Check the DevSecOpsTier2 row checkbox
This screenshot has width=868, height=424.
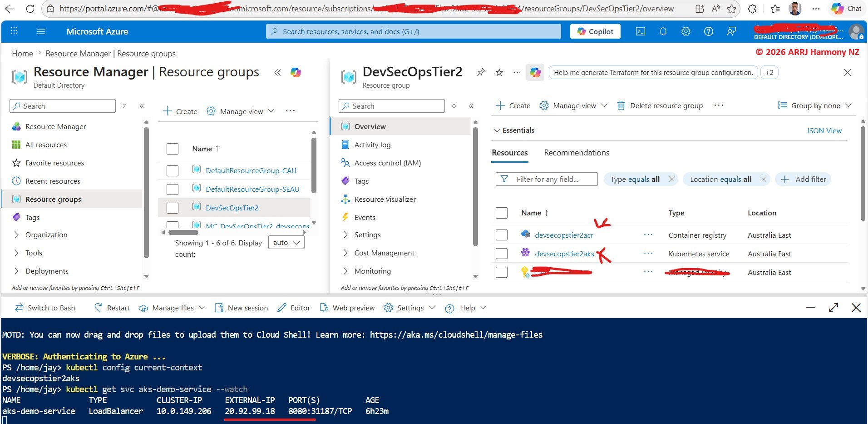(173, 208)
